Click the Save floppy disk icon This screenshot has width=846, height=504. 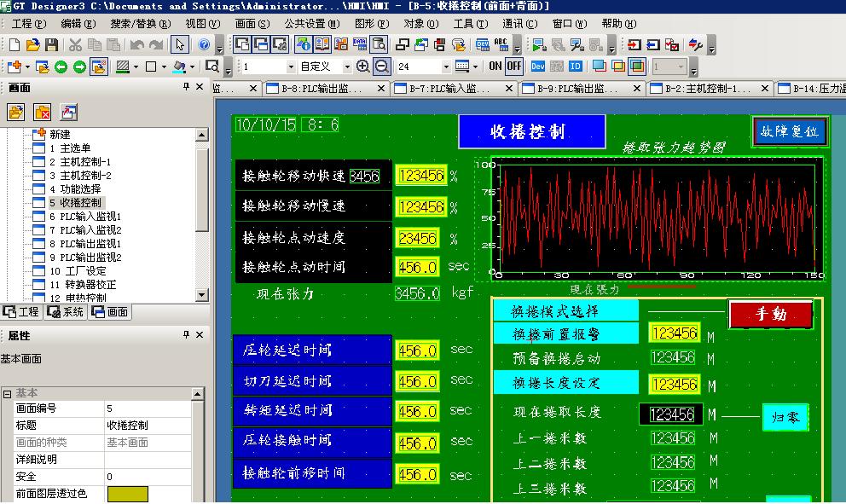[52, 44]
